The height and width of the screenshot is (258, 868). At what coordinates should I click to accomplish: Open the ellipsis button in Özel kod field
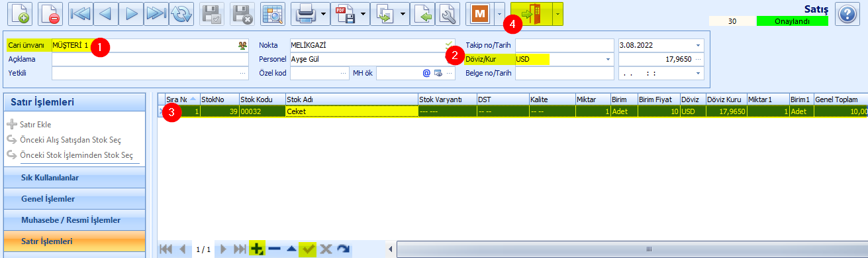pyautogui.click(x=344, y=73)
